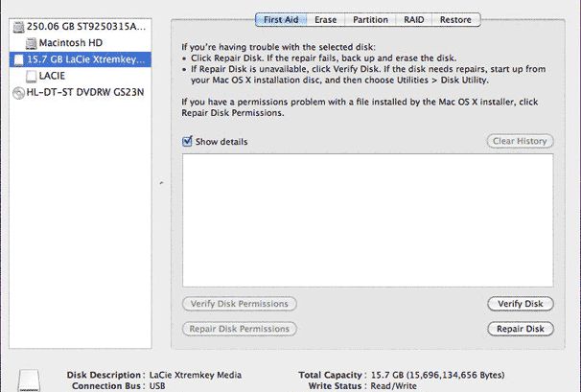Viewport: 581px width, 392px height.
Task: Click the 250.06 GB hard drive icon
Action: click(x=18, y=27)
